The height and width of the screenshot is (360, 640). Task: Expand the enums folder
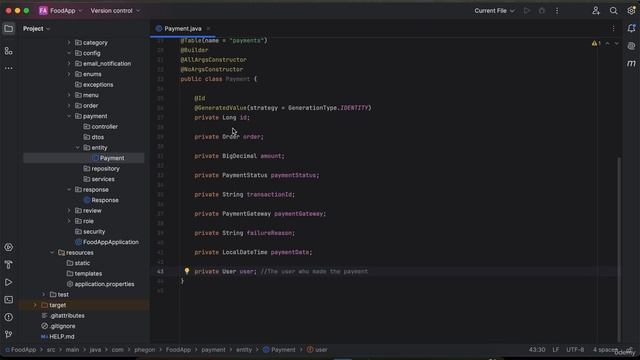[69, 74]
